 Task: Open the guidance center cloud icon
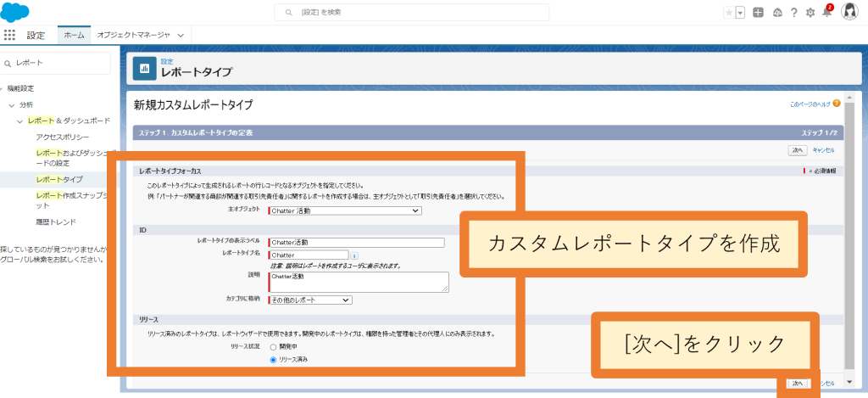[x=777, y=12]
